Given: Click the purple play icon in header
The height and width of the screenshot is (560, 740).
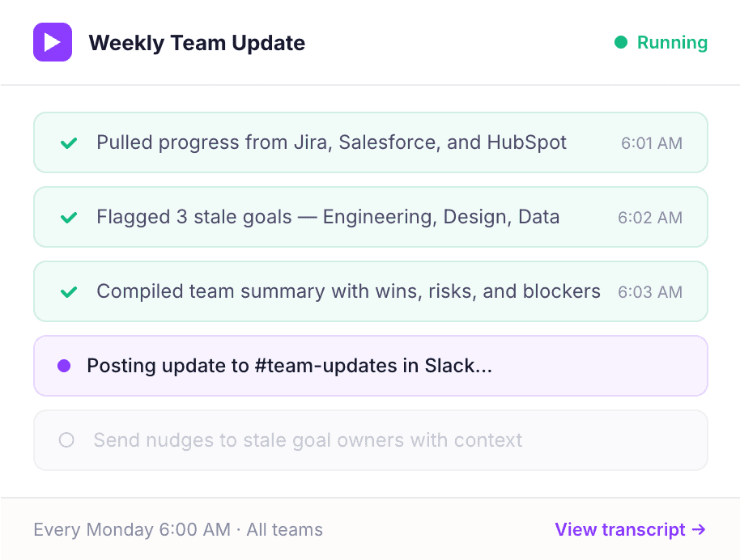Looking at the screenshot, I should point(53,42).
